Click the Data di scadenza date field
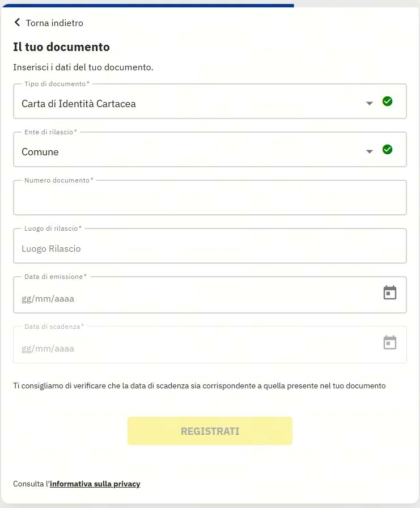The height and width of the screenshot is (508, 420). [x=193, y=348]
